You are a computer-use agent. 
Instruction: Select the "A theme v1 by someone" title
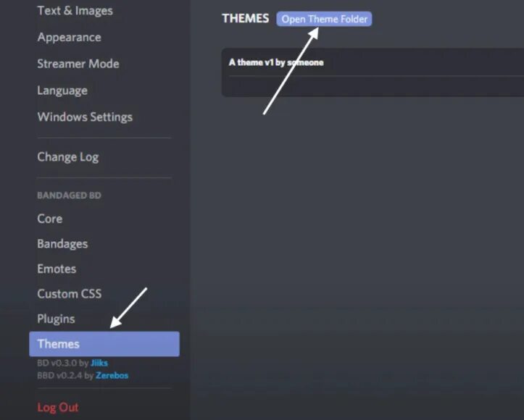click(276, 62)
